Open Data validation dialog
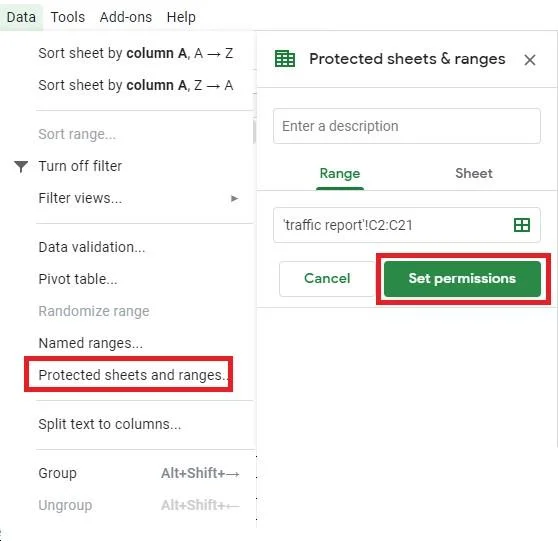The height and width of the screenshot is (541, 558). pyautogui.click(x=92, y=247)
